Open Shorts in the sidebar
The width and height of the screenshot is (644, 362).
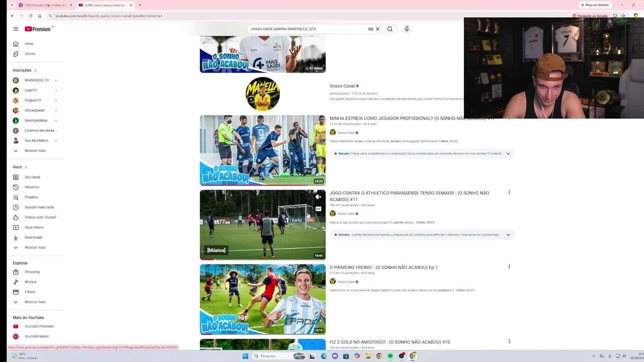tap(30, 54)
